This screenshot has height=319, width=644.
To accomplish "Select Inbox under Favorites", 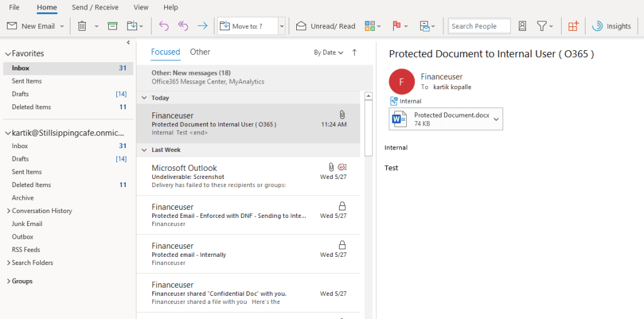I will [68, 68].
